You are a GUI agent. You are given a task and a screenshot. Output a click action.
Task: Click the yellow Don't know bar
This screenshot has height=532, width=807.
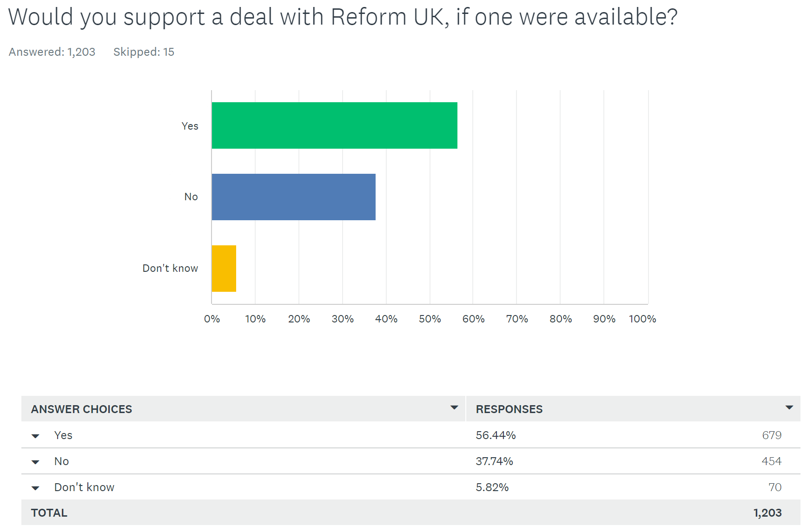[224, 269]
